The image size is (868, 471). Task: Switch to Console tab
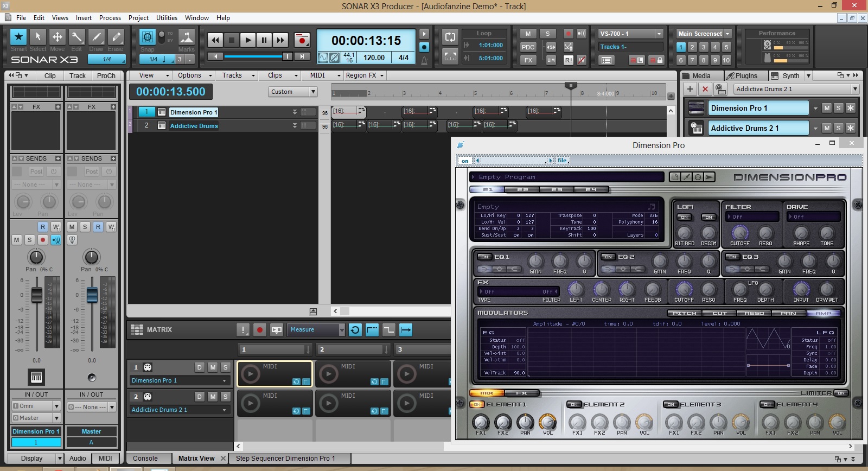(145, 459)
